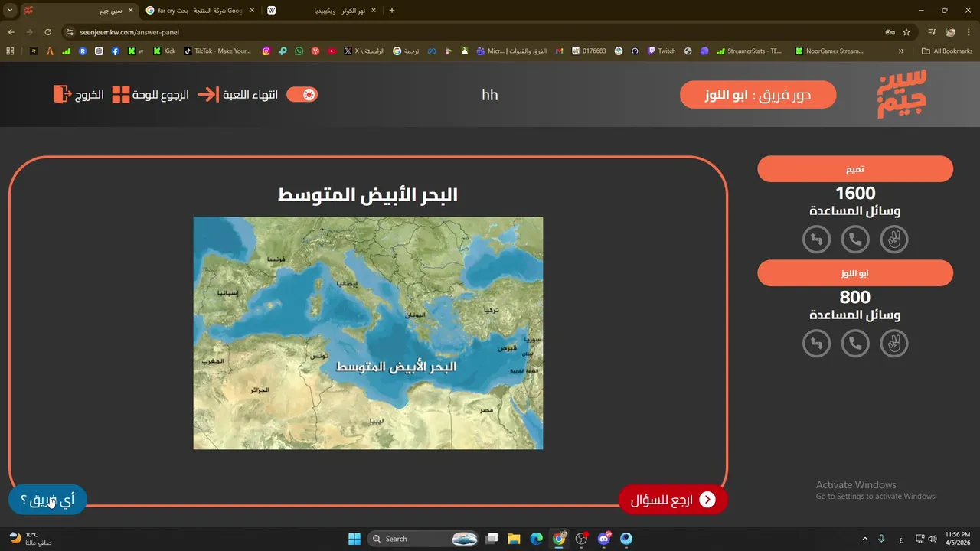
Task: Switch to the far cry Google search tab
Action: click(x=199, y=11)
